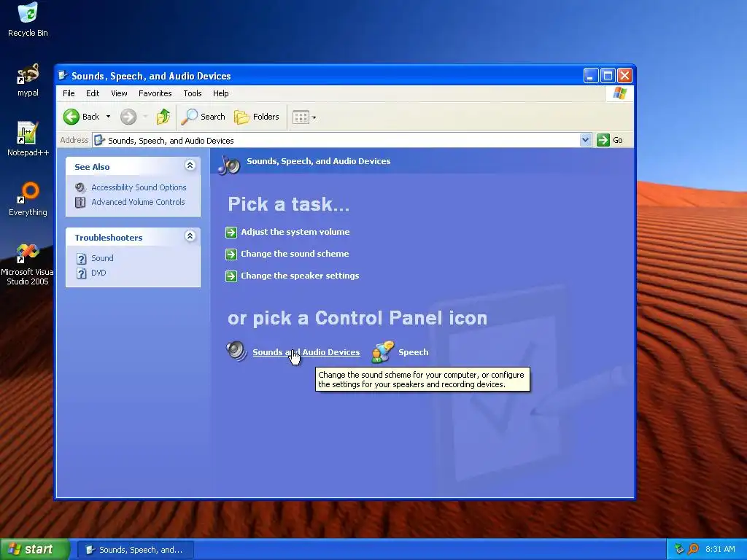The height and width of the screenshot is (560, 747).
Task: Open the Sound troubleshooter link
Action: (x=102, y=258)
